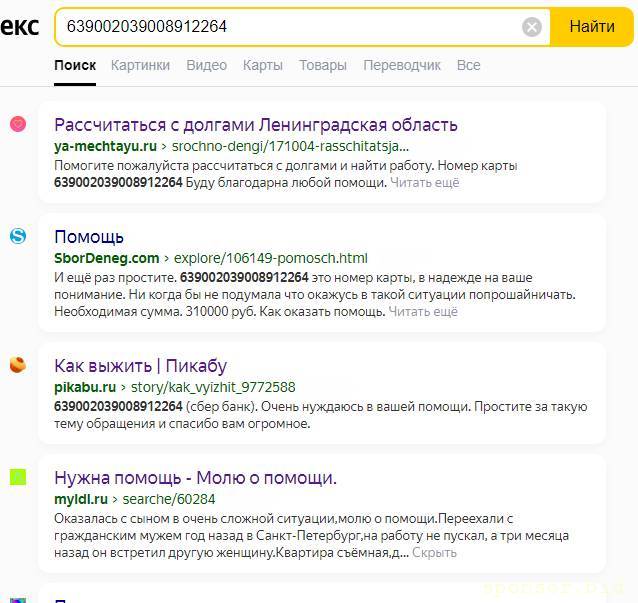Expand first result snippet via Читать ещё
The image size is (638, 603).
[x=424, y=182]
